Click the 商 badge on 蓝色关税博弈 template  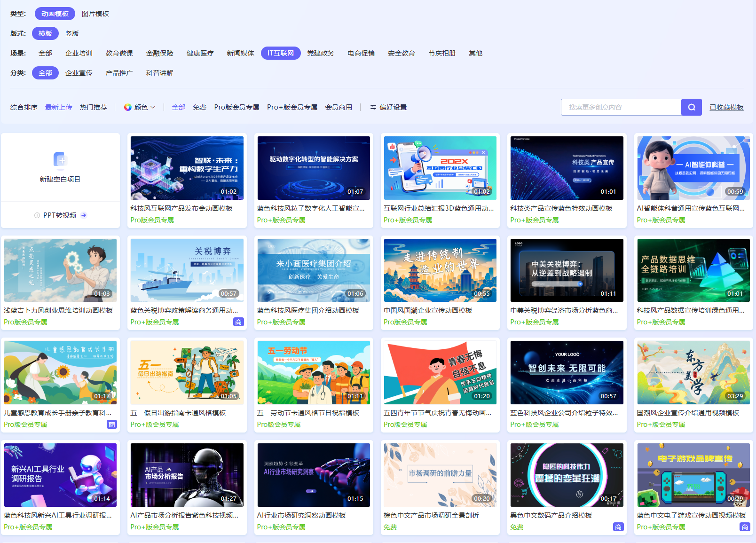point(238,322)
